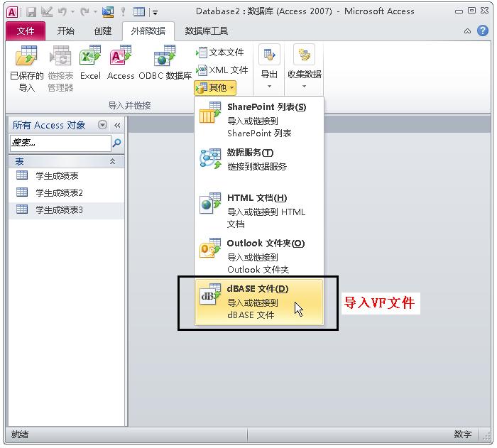Switch to the 开始 ribbon tab

(65, 31)
